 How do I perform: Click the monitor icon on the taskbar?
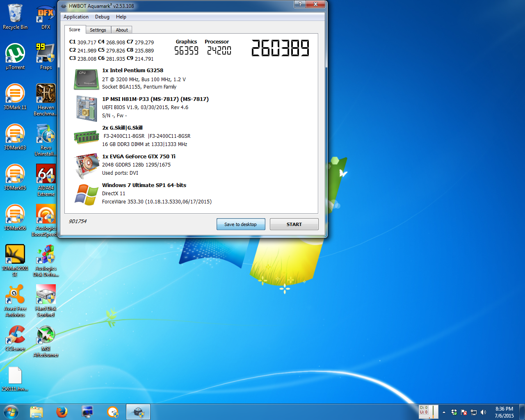click(87, 412)
